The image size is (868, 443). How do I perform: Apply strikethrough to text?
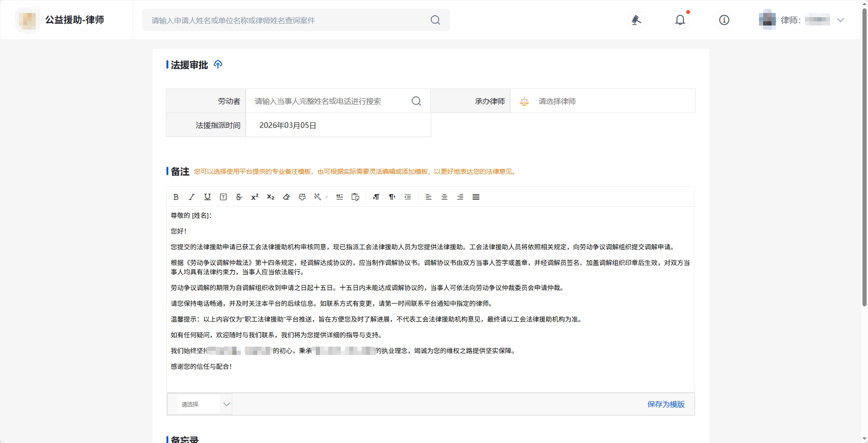point(239,197)
